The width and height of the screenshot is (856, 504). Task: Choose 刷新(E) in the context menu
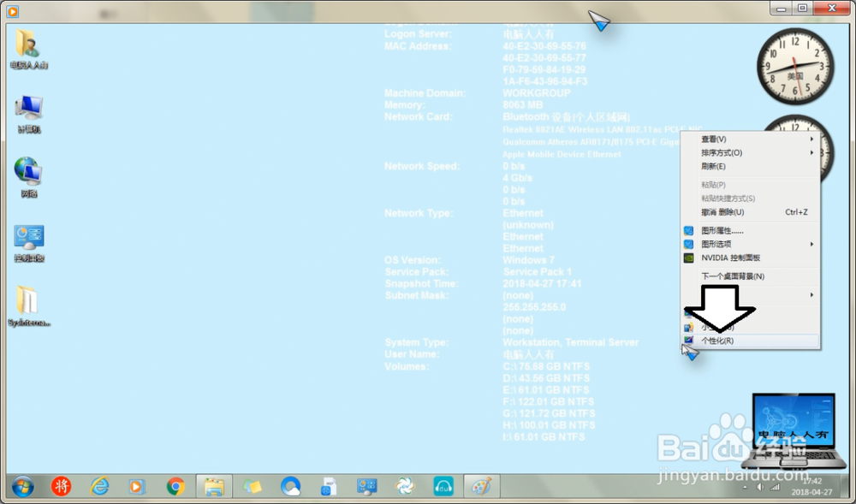pyautogui.click(x=751, y=166)
